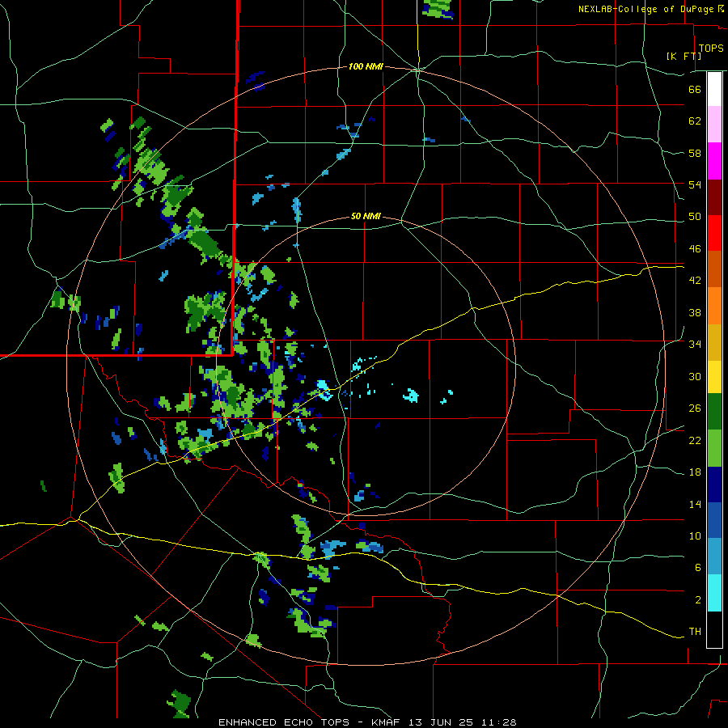Click the legend value '58'
This screenshot has height=728, width=728.
[x=695, y=153]
